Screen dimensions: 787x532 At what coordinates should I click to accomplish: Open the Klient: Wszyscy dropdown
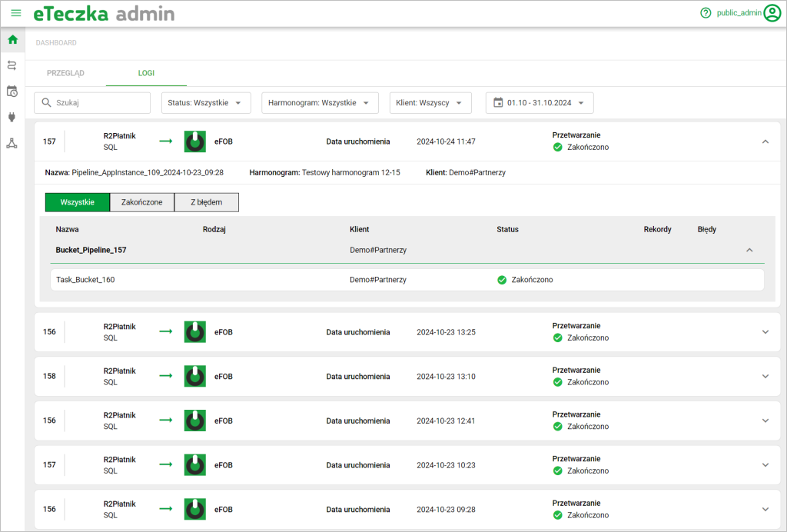(430, 102)
